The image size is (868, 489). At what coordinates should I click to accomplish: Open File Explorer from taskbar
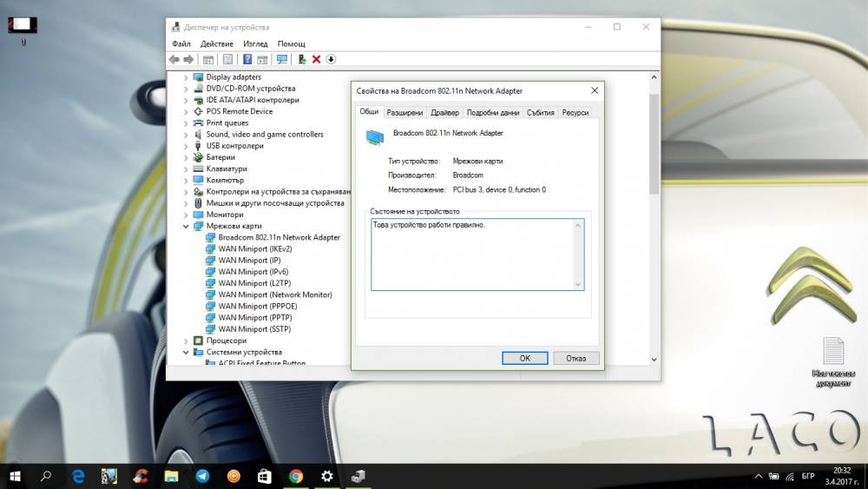[x=171, y=476]
